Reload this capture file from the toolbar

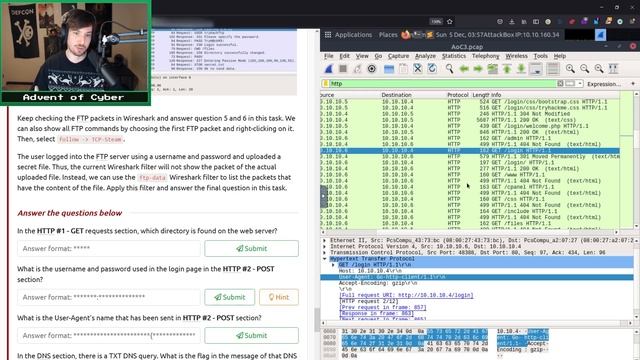[432, 69]
